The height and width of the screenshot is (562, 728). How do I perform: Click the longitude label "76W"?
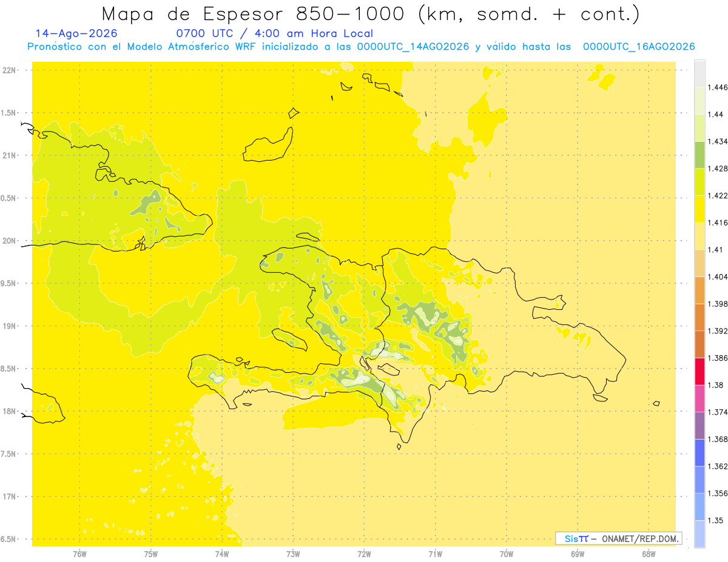79,554
